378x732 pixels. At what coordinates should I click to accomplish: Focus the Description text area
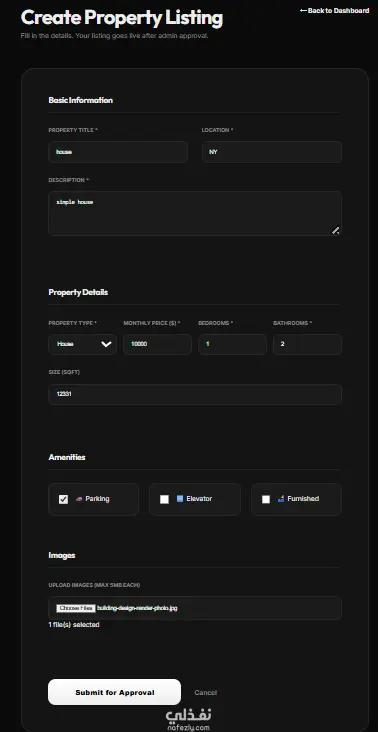(195, 213)
